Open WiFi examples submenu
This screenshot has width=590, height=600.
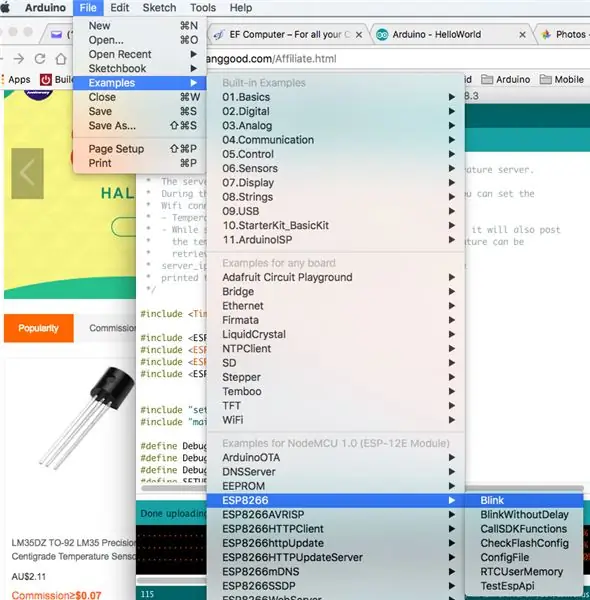click(336, 420)
